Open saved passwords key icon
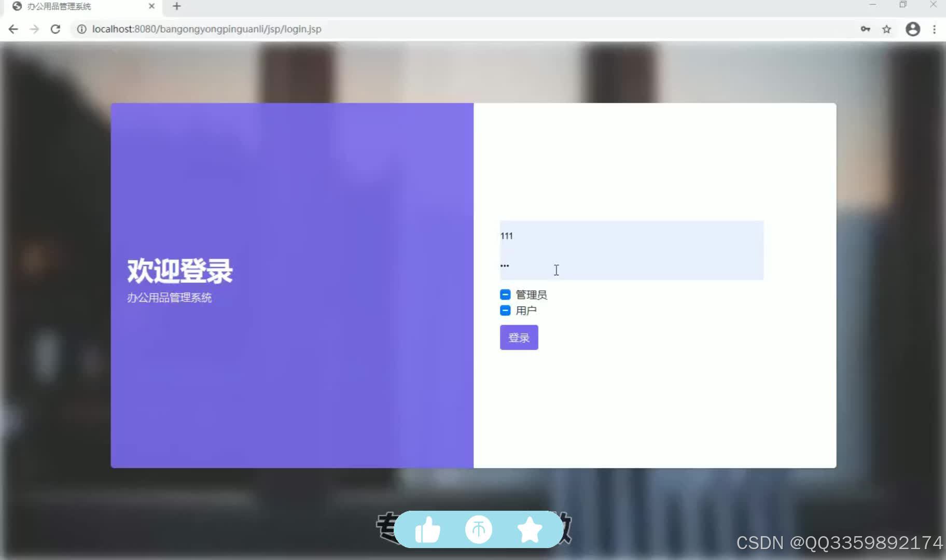The image size is (946, 560). [x=865, y=29]
